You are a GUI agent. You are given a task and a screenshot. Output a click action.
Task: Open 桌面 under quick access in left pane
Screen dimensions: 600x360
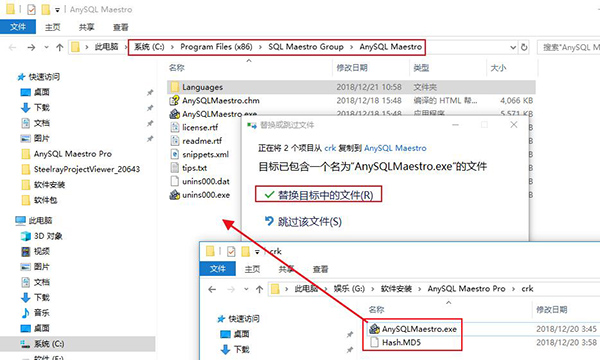(35, 92)
